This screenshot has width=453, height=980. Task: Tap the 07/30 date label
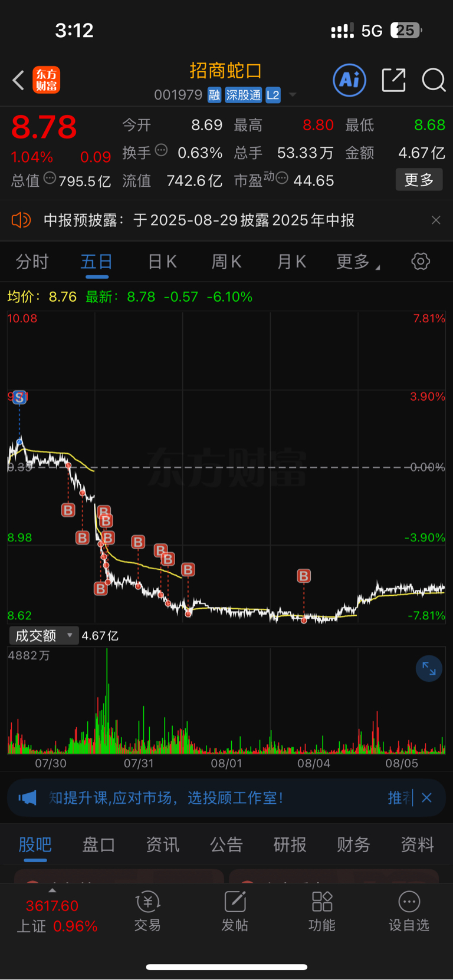click(51, 764)
